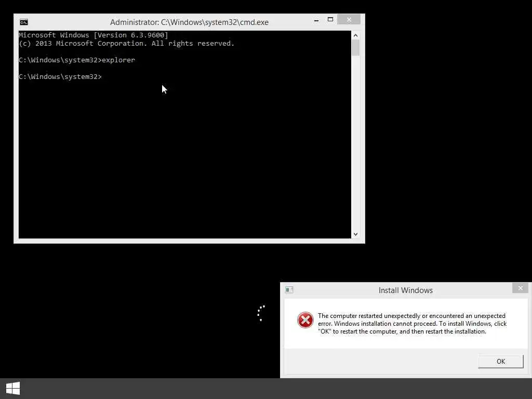Maximize the cmd.exe window

click(330, 20)
